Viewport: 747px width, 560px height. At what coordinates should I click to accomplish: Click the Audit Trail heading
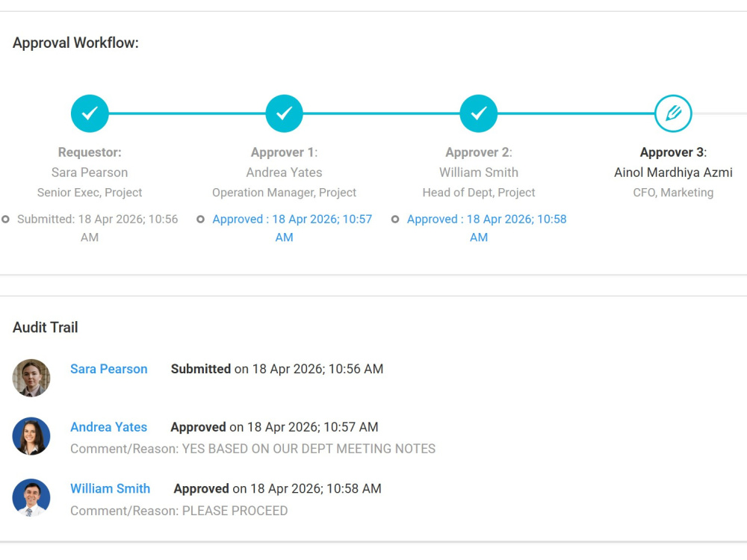click(x=46, y=328)
